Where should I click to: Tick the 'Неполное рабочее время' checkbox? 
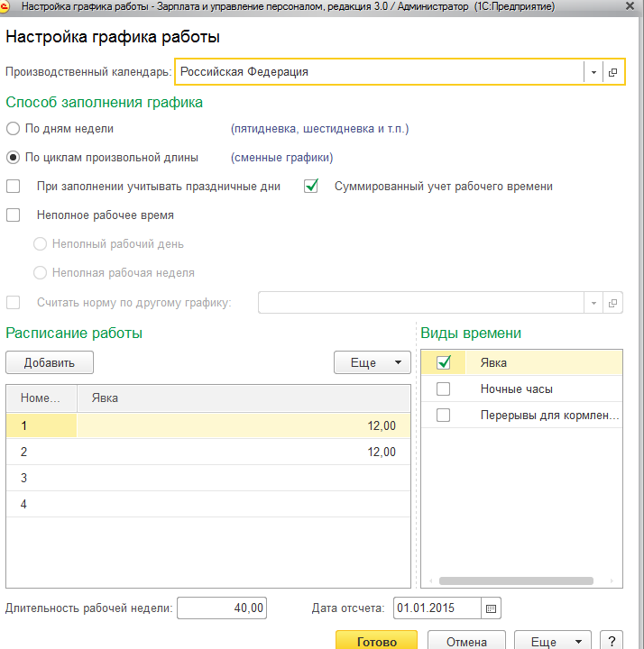[x=13, y=215]
